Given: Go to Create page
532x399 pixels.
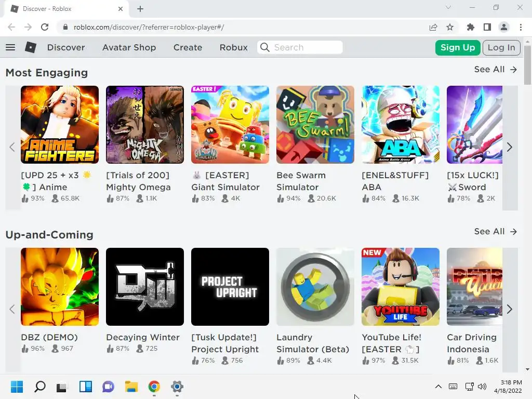Looking at the screenshot, I should pos(188,47).
